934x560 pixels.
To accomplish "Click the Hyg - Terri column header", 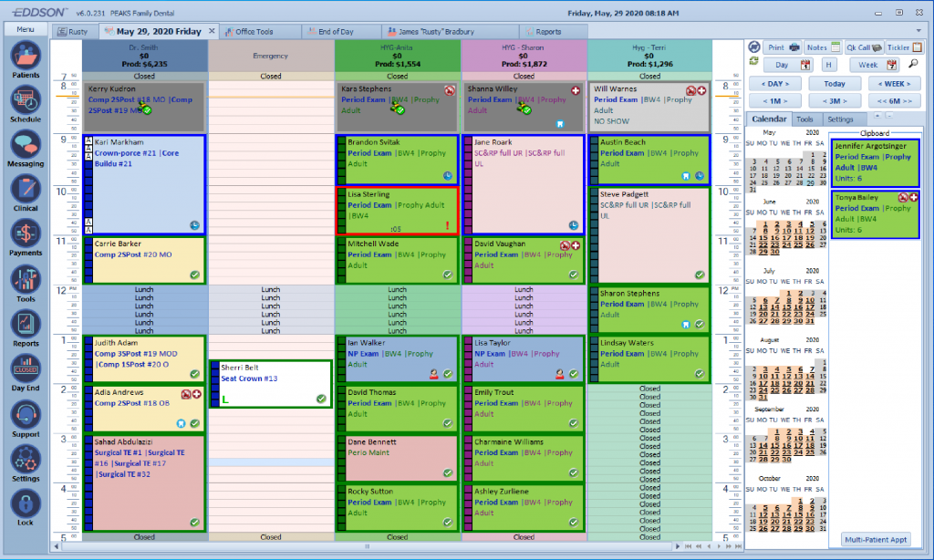I will (x=649, y=56).
